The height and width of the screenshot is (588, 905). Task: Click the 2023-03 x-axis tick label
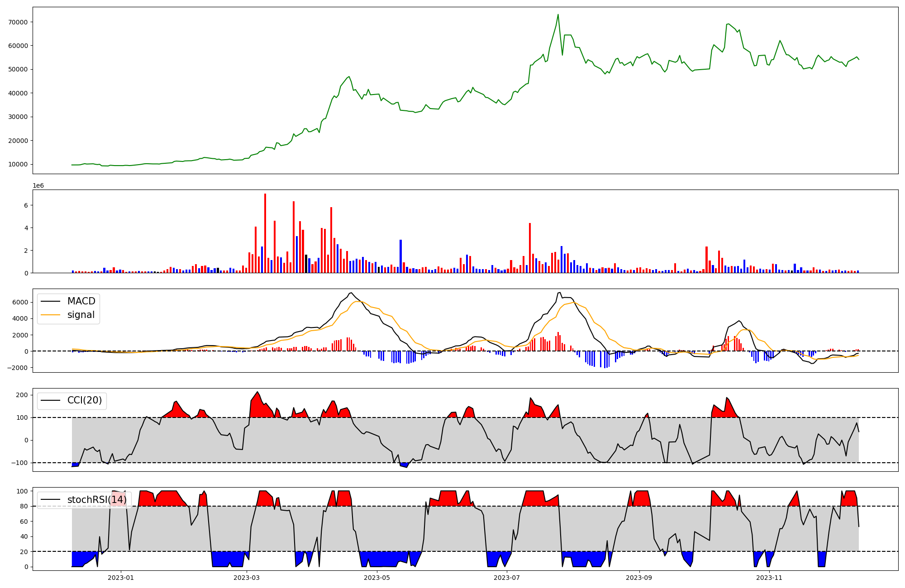click(247, 578)
